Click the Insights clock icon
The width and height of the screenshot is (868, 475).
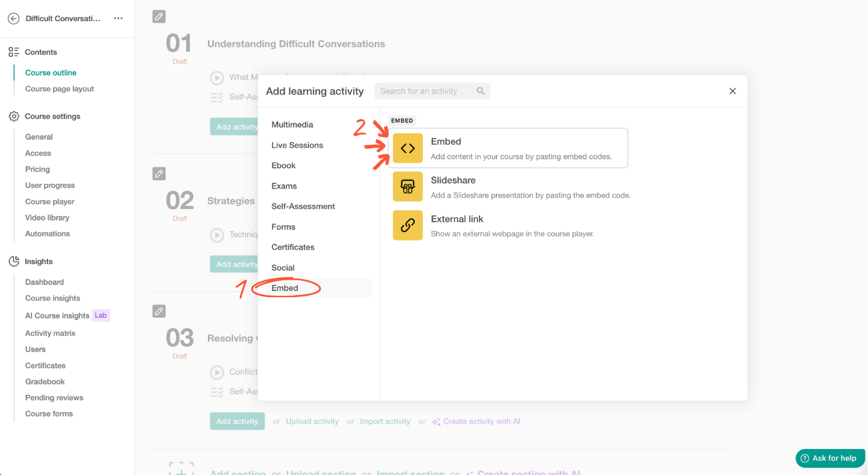click(13, 261)
